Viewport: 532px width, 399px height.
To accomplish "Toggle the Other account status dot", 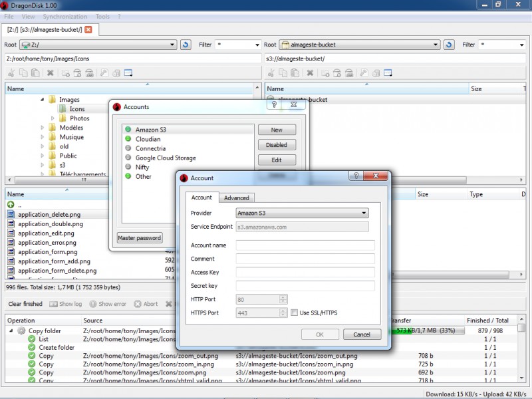I will click(x=128, y=176).
